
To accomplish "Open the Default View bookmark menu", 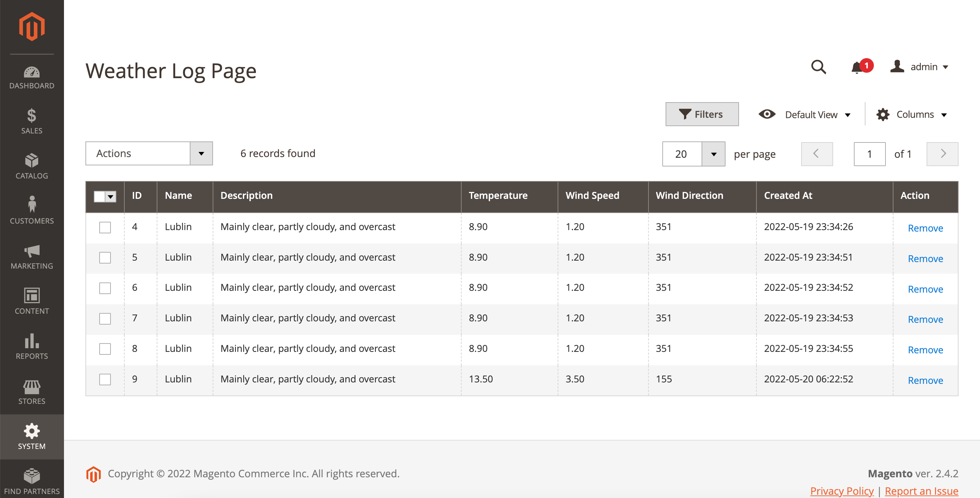I will pyautogui.click(x=804, y=115).
